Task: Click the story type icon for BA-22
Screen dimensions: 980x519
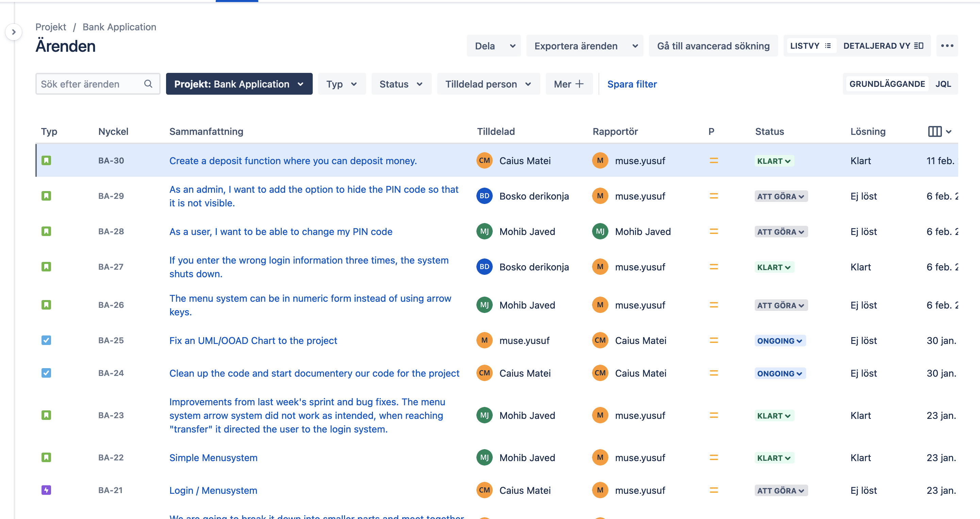Action: 46,457
